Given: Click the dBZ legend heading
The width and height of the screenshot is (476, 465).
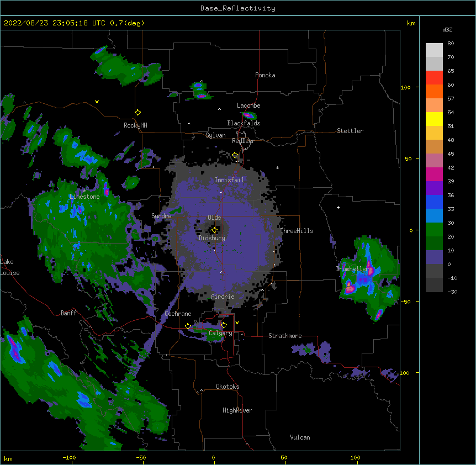Looking at the screenshot, I should pos(447,30).
